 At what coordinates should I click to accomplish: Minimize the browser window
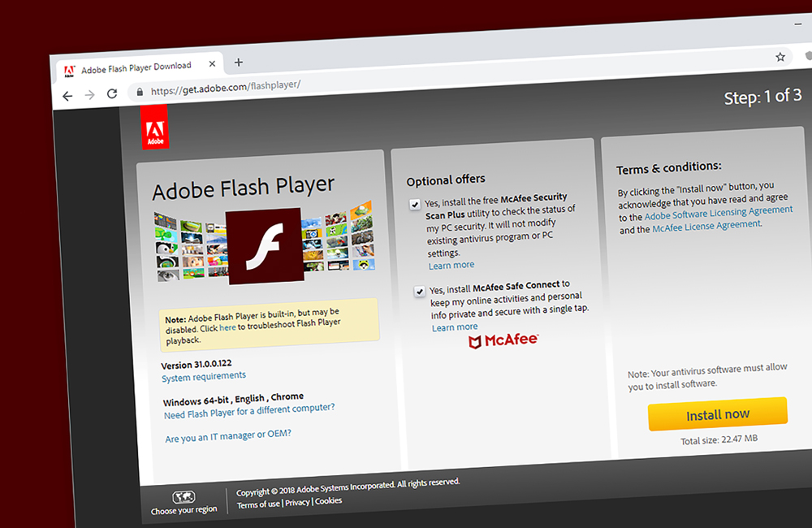click(x=797, y=24)
